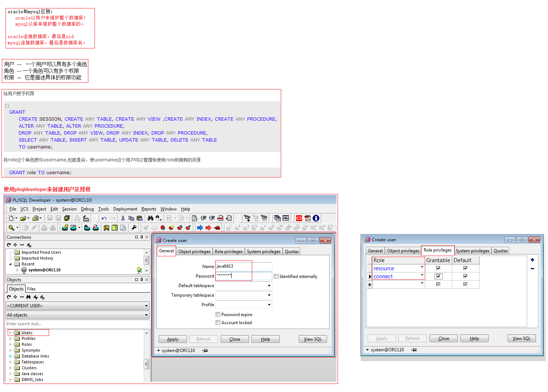Click the blue right arrow toolbar icon
Image resolution: width=548 pixels, height=392 pixels.
[x=200, y=228]
